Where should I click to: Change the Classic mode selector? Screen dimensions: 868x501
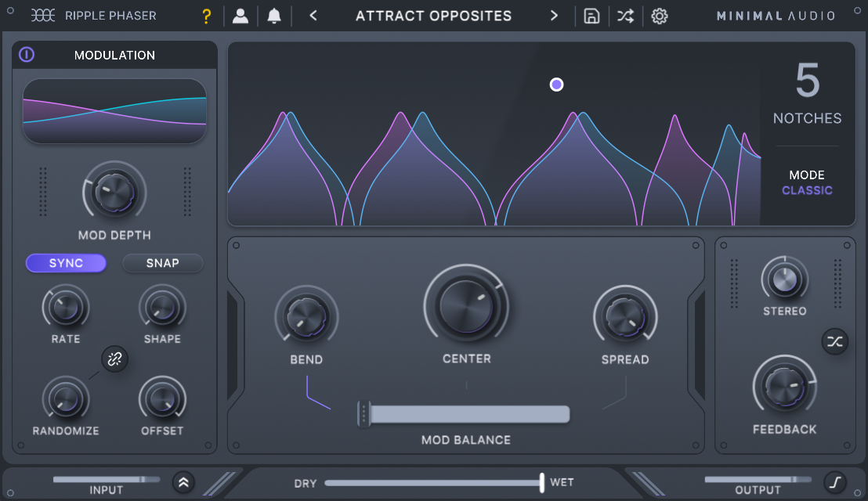[807, 190]
